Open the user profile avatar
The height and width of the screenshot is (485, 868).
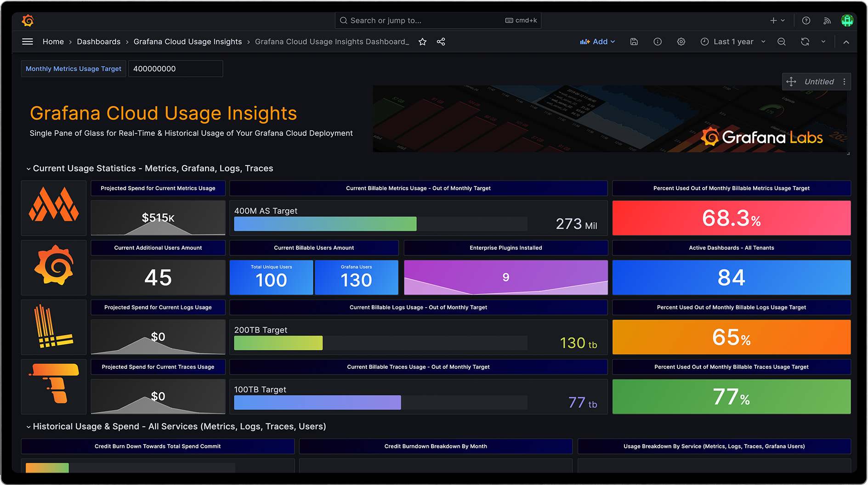click(847, 20)
